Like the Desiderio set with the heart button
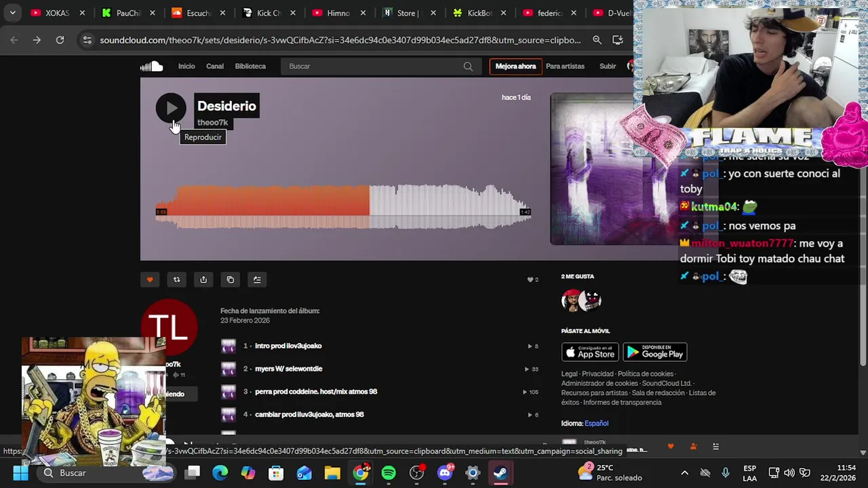The width and height of the screenshot is (868, 488). (x=150, y=279)
